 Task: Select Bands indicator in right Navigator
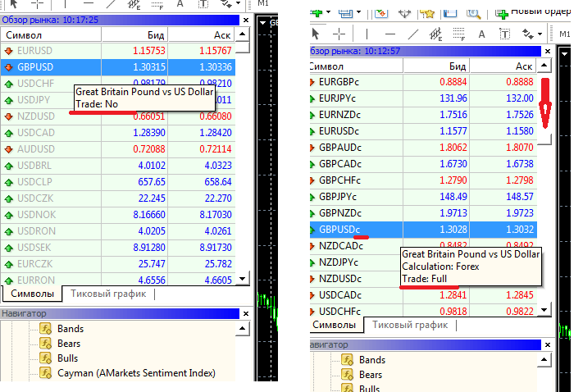click(x=372, y=360)
